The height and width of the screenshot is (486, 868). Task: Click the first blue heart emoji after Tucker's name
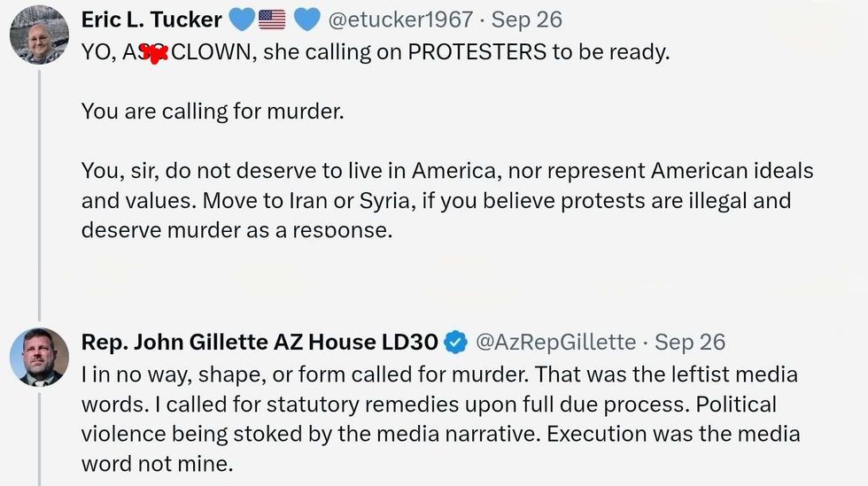pos(242,19)
